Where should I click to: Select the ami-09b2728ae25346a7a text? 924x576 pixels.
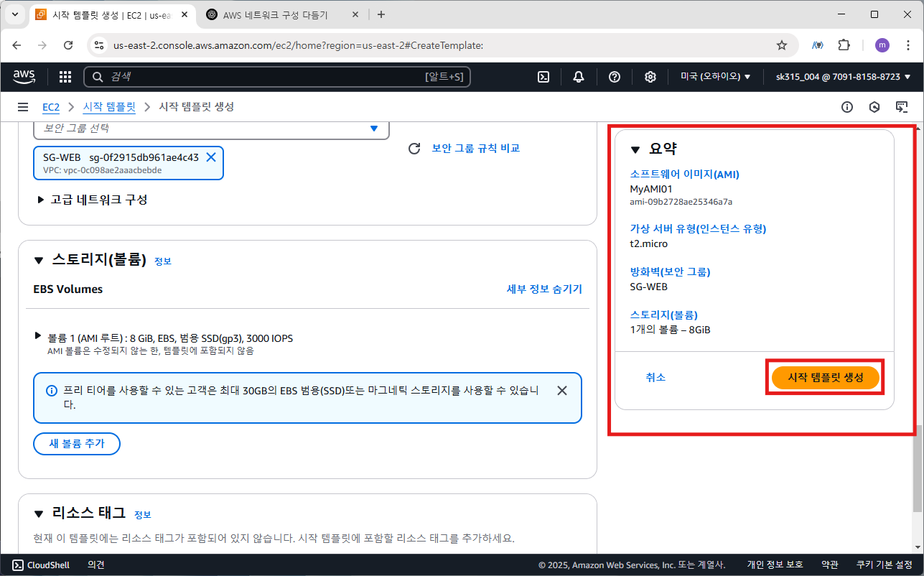[x=681, y=202]
